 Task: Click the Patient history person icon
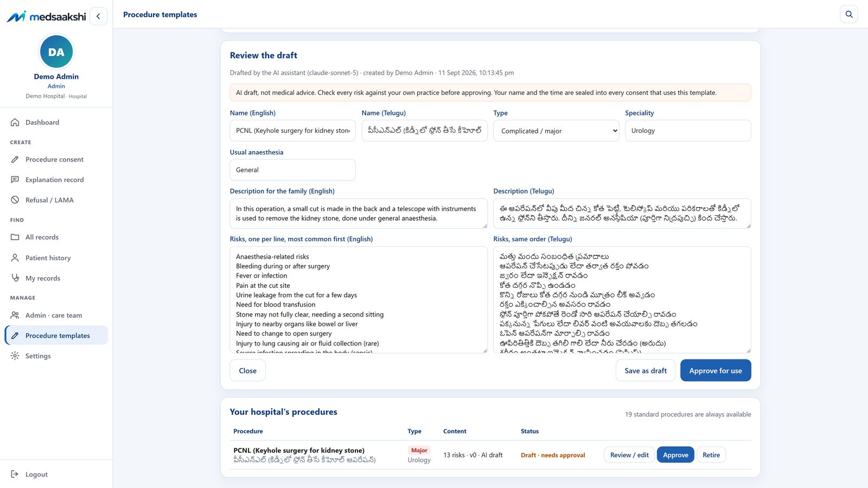pos(15,258)
